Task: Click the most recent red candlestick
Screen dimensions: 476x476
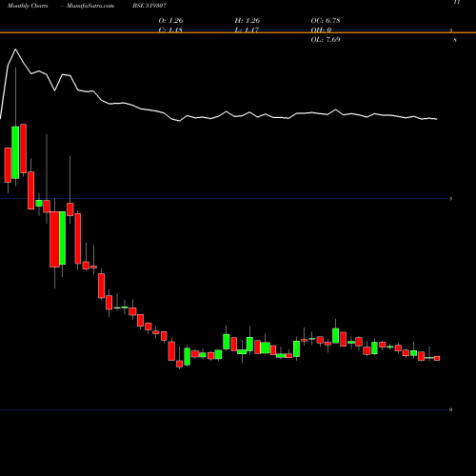Action: (437, 358)
